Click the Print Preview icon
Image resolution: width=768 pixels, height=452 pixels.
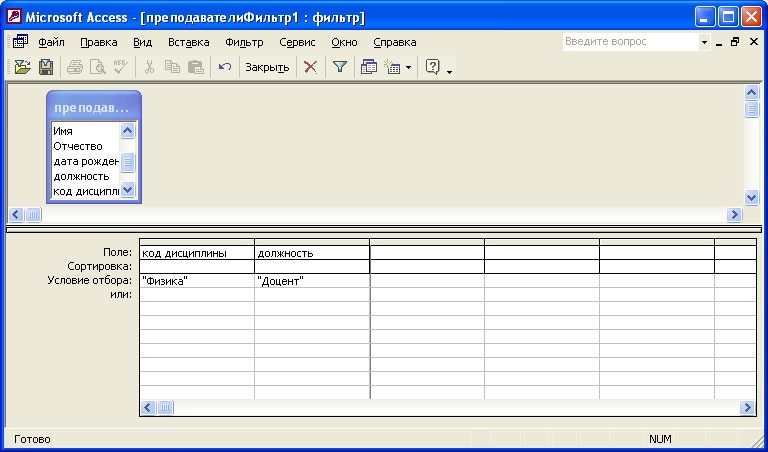click(x=97, y=67)
